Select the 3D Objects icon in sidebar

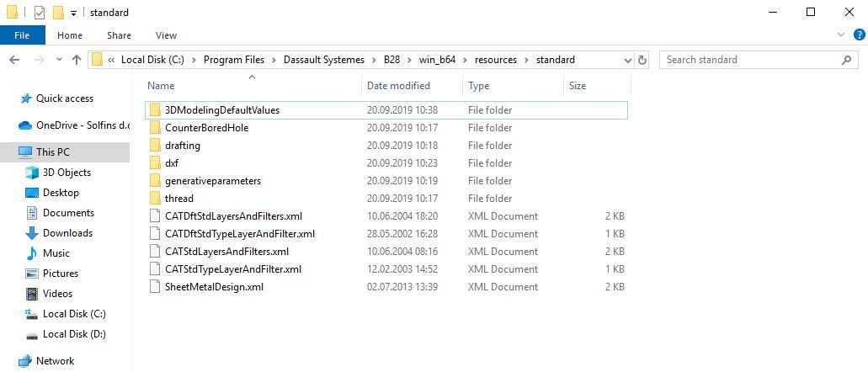coord(33,173)
